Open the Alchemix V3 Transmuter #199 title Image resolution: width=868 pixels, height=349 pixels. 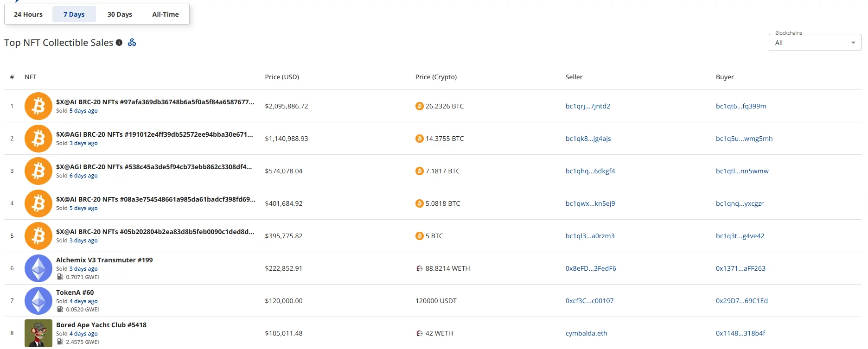(x=104, y=260)
